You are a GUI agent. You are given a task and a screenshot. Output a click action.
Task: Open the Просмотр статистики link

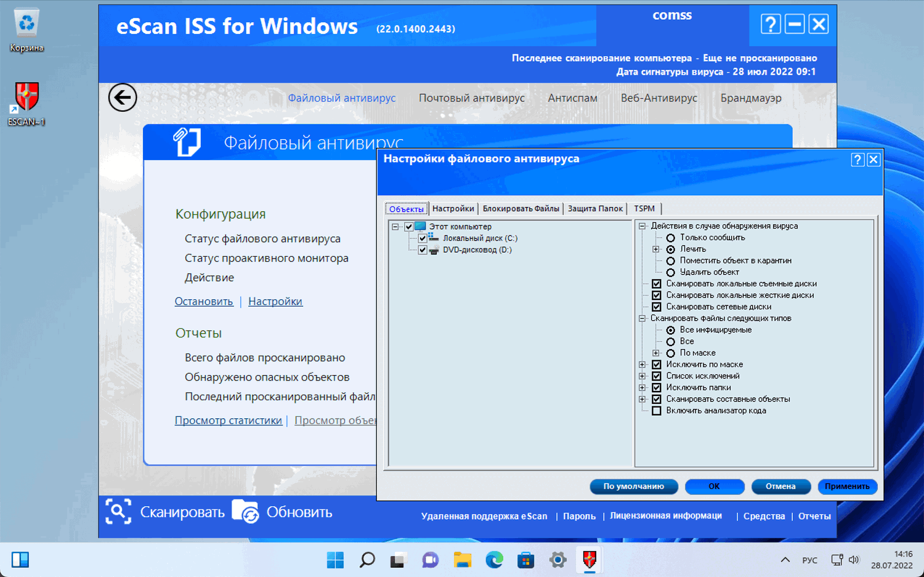pyautogui.click(x=229, y=421)
